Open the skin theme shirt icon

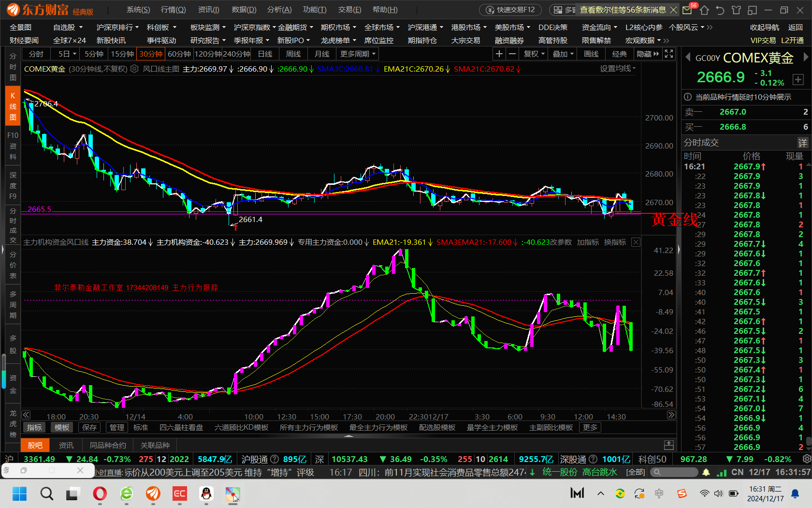click(736, 10)
